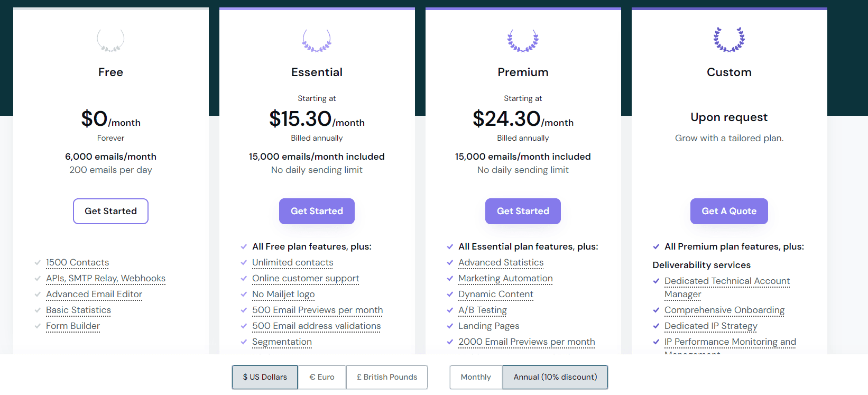This screenshot has height=395, width=868.
Task: Get Started with the Free plan
Action: [x=110, y=211]
